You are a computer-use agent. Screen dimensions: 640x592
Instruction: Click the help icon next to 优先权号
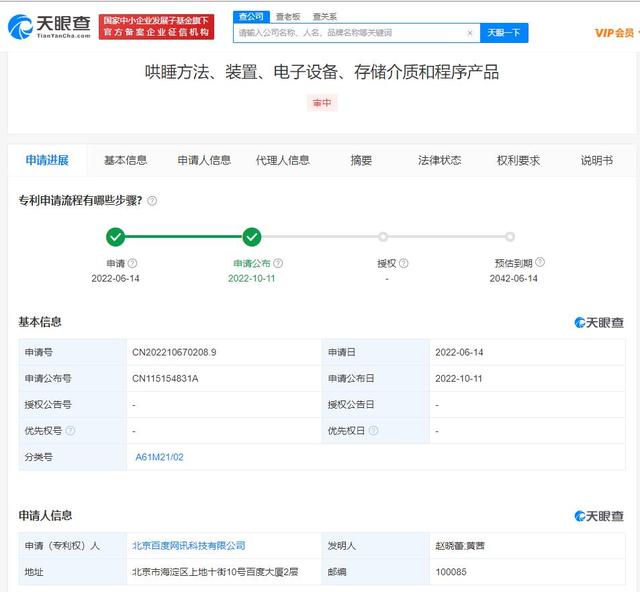[70, 431]
